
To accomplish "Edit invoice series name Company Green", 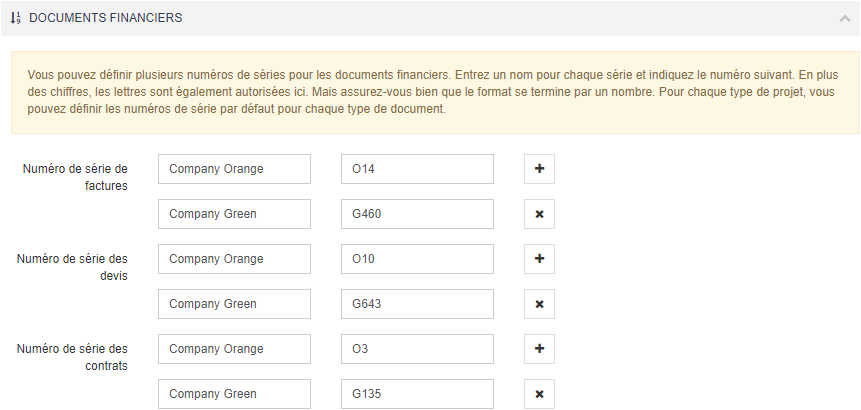I will pyautogui.click(x=234, y=214).
